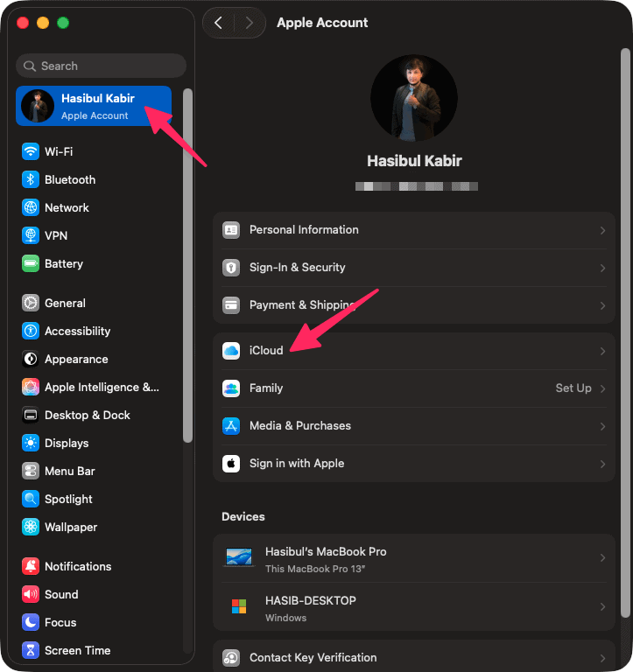Click the 'This MacBook Pro 13″' text
The width and height of the screenshot is (633, 672).
pos(315,569)
